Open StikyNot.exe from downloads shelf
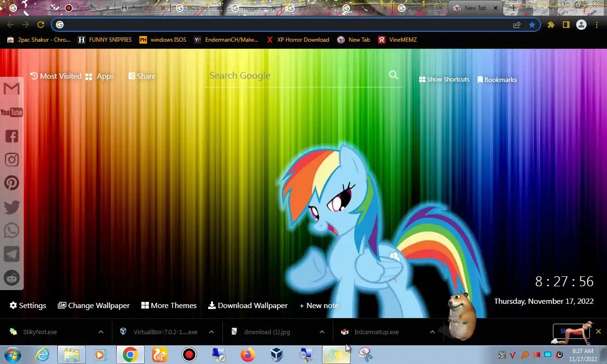The height and width of the screenshot is (364, 607). click(x=50, y=332)
